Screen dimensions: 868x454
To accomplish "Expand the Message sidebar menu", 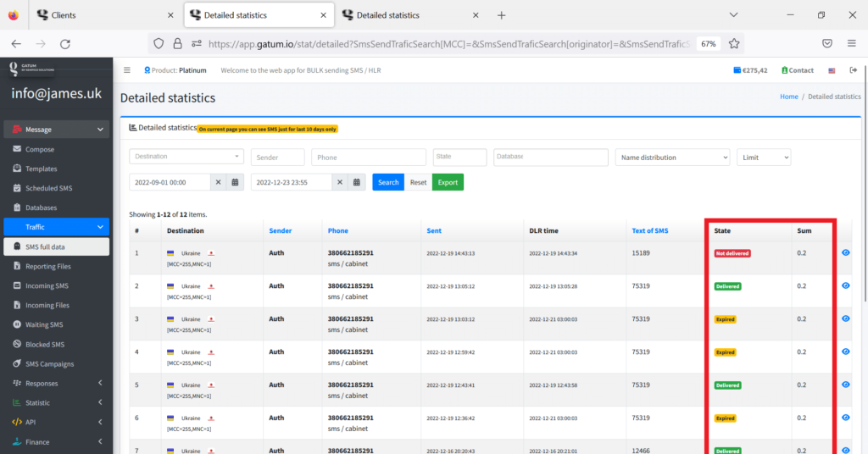I will (57, 130).
